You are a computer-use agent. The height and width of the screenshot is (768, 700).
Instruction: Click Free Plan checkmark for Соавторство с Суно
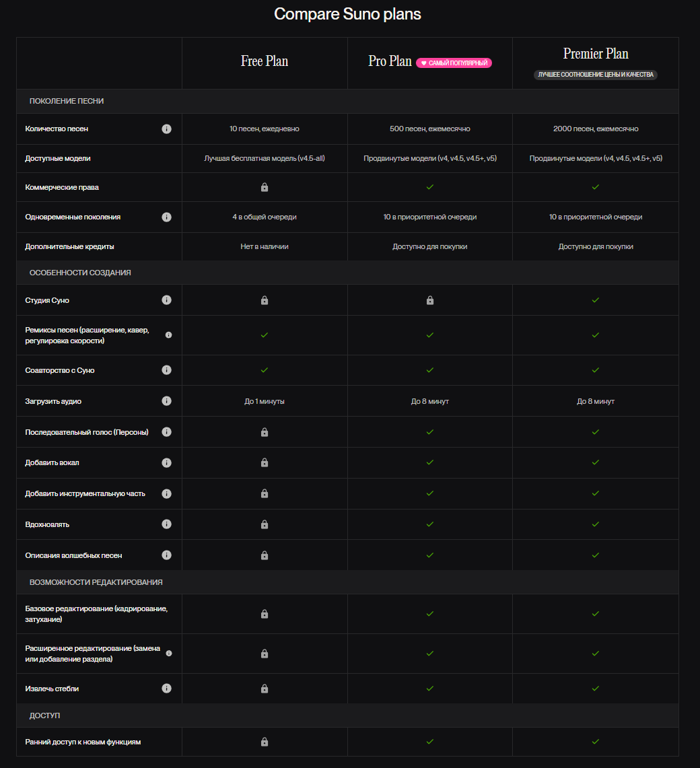point(265,370)
